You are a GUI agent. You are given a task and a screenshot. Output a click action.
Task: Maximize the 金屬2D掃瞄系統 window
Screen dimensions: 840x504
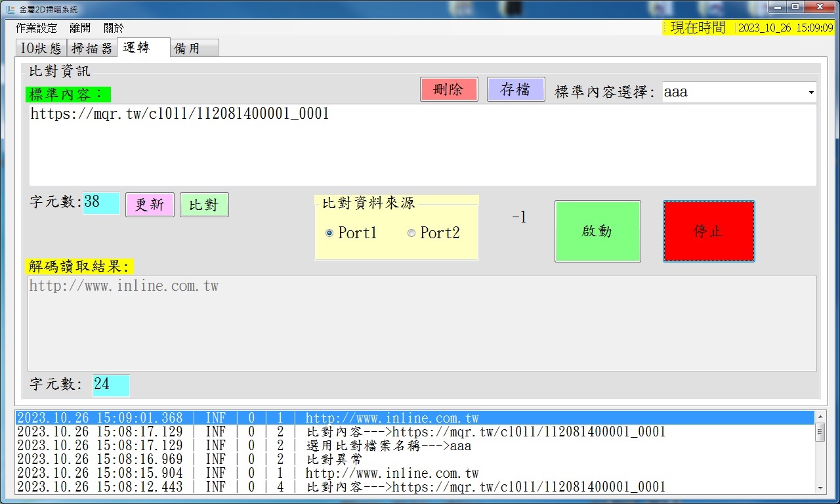click(795, 7)
